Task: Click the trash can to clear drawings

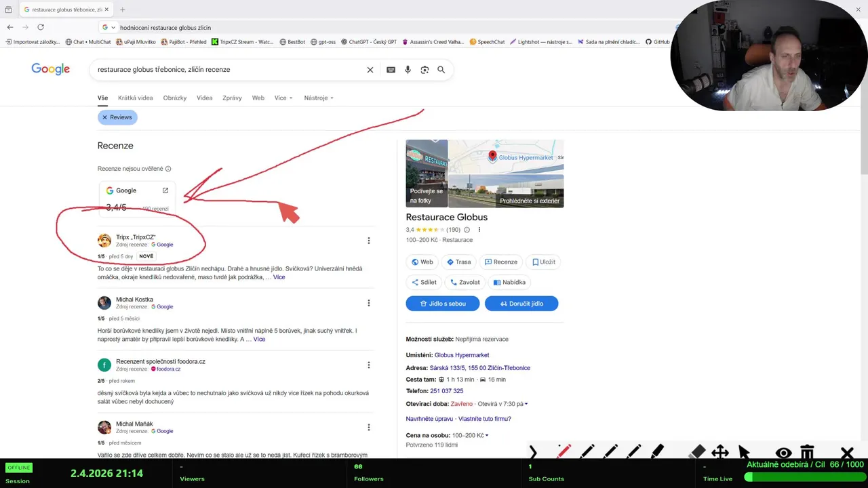Action: pos(807,452)
